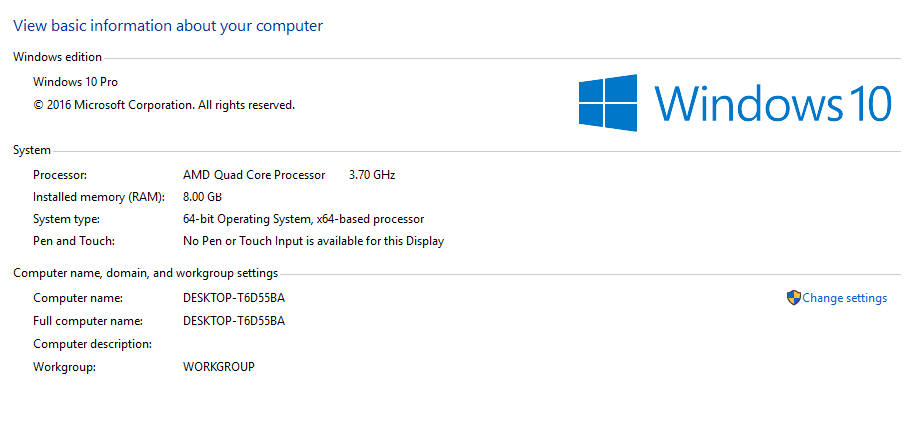Open the Change settings link
This screenshot has height=423, width=907.
[x=844, y=298]
